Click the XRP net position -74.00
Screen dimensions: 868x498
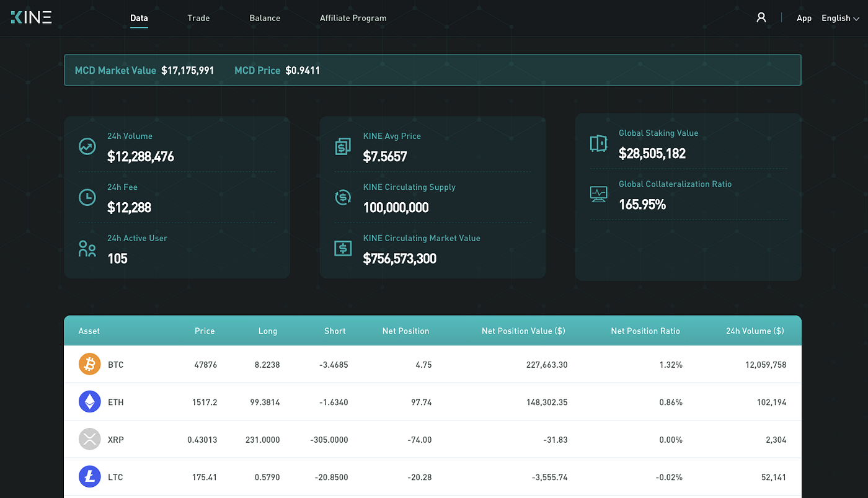[x=418, y=440]
